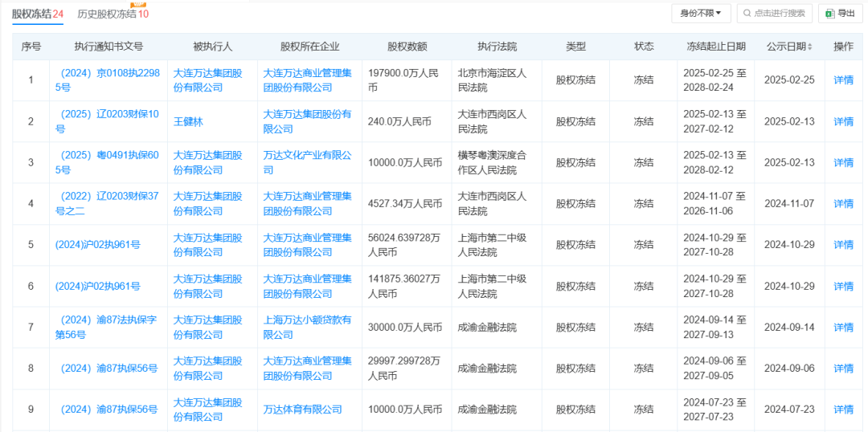Click 30000.0万人民币 amount cell
This screenshot has height=432, width=868.
click(x=405, y=328)
